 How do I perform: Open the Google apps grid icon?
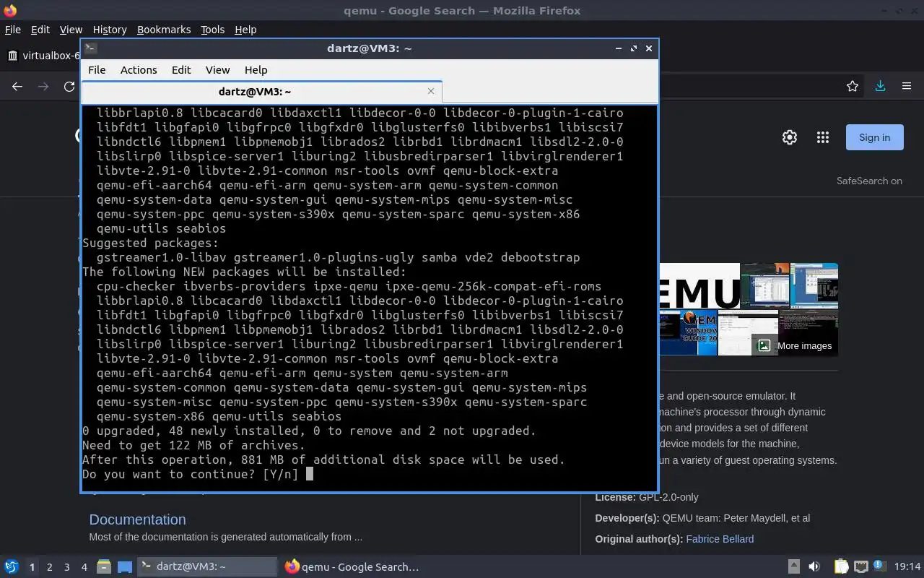click(822, 137)
